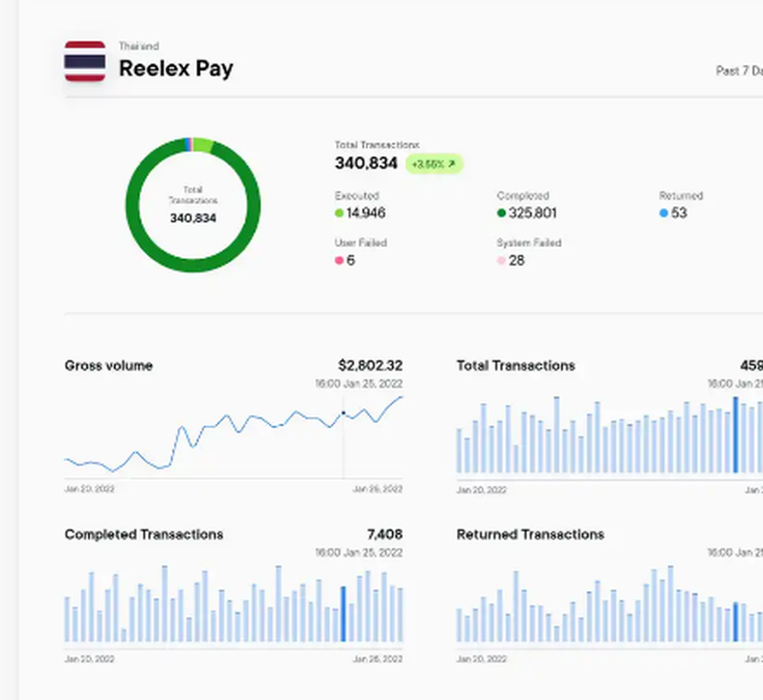The image size is (763, 700).
Task: Select the User Failed value 6
Action: point(350,261)
